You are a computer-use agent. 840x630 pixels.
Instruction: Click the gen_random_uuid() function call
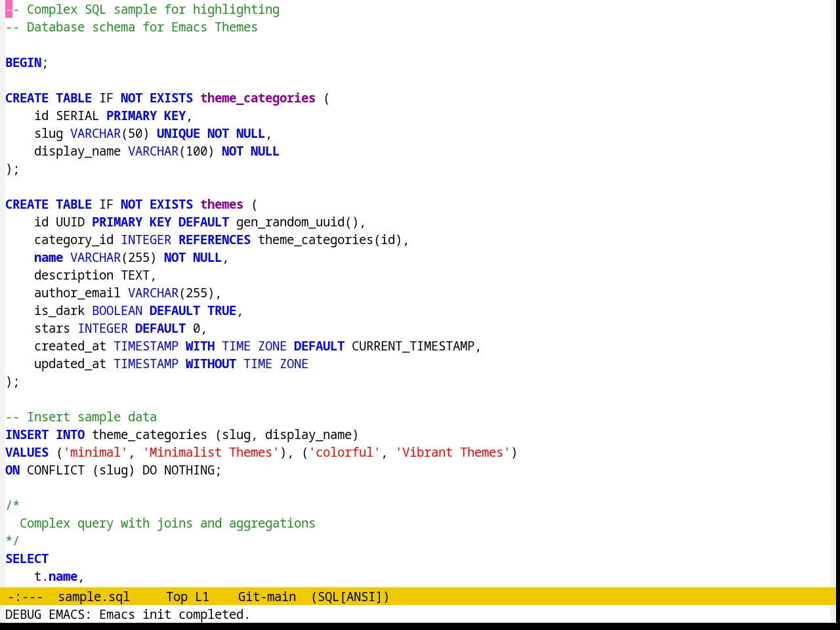(x=298, y=222)
